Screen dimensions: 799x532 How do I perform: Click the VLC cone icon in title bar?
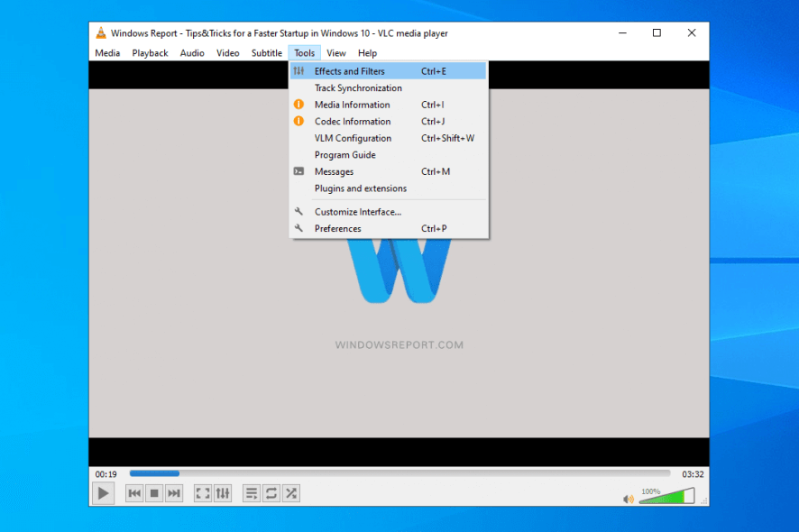click(x=101, y=33)
